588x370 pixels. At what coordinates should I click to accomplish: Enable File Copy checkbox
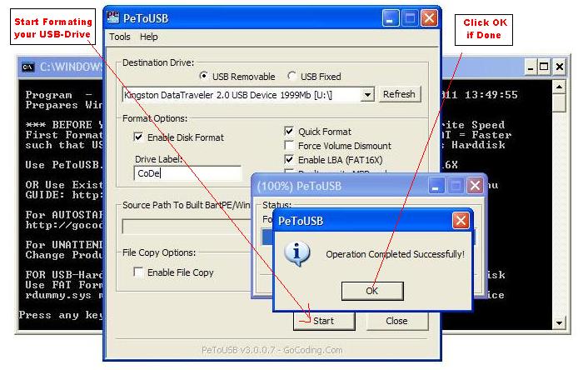pyautogui.click(x=138, y=272)
